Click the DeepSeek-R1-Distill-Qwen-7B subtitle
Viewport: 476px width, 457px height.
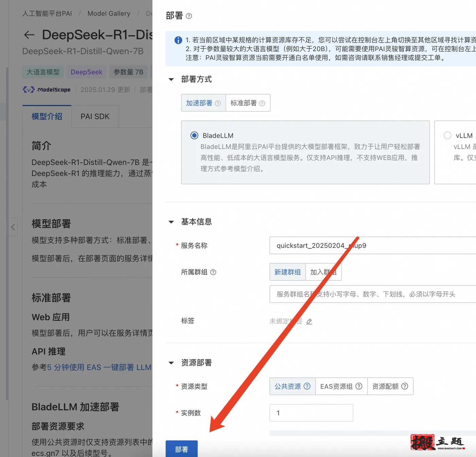[83, 51]
